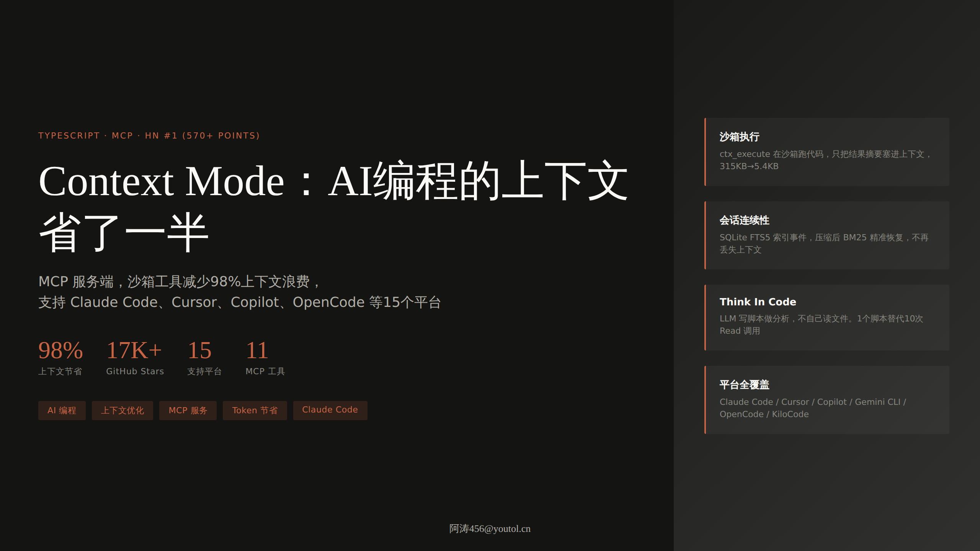Click the MCP 服务 tag
Screen dimensions: 980x551
pyautogui.click(x=188, y=410)
